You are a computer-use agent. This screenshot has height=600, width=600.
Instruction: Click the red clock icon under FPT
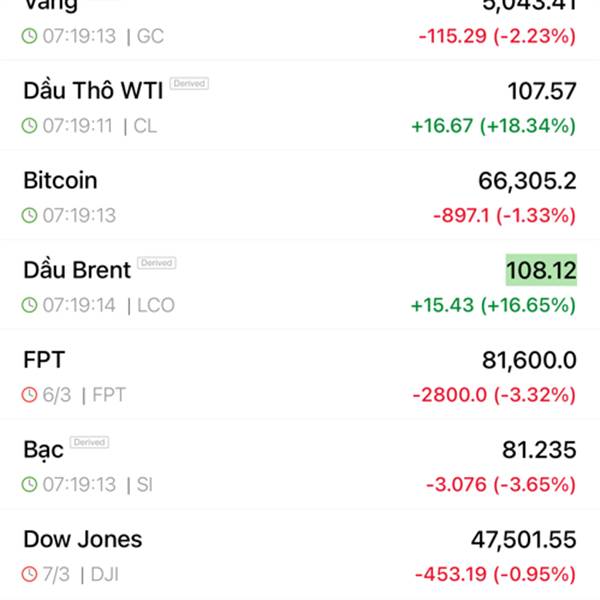[30, 395]
